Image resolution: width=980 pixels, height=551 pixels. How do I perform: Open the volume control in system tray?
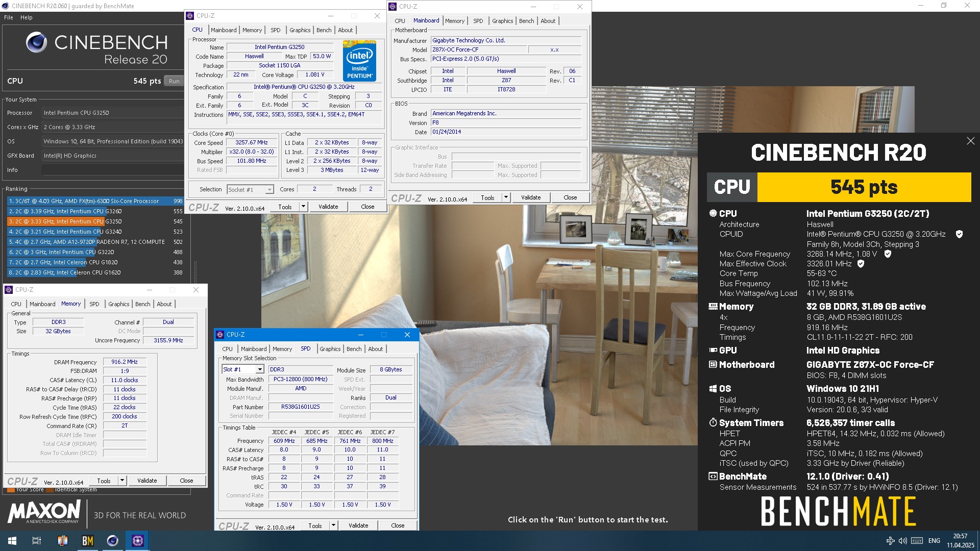tap(902, 541)
